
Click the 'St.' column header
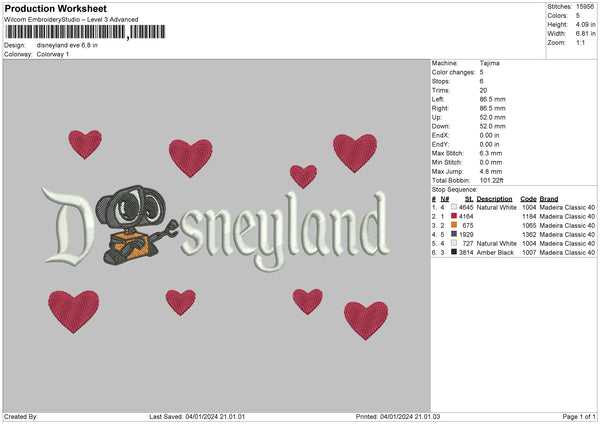coord(469,199)
